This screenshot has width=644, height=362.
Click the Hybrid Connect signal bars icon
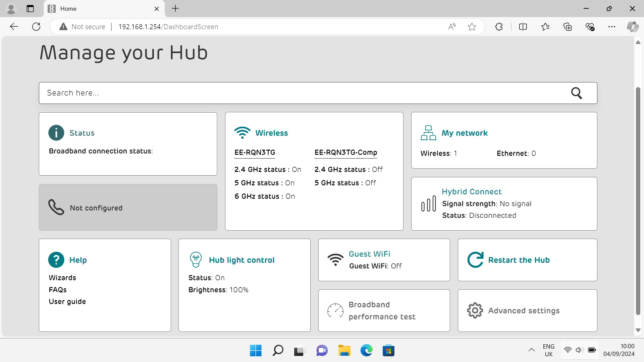click(428, 204)
